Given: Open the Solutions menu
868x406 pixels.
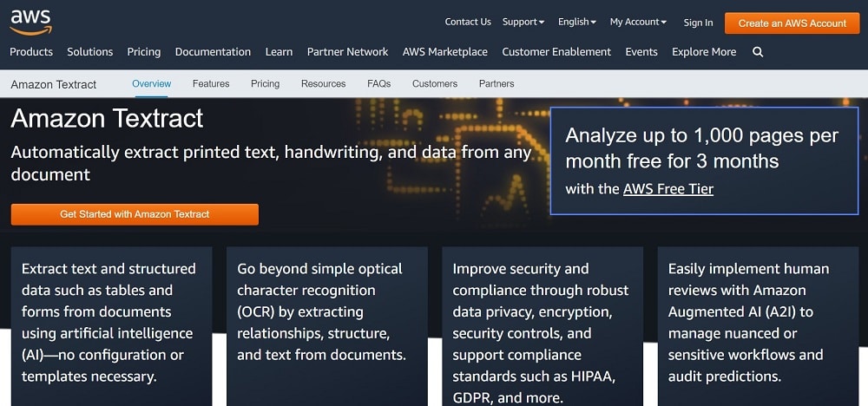Looking at the screenshot, I should pyautogui.click(x=89, y=52).
